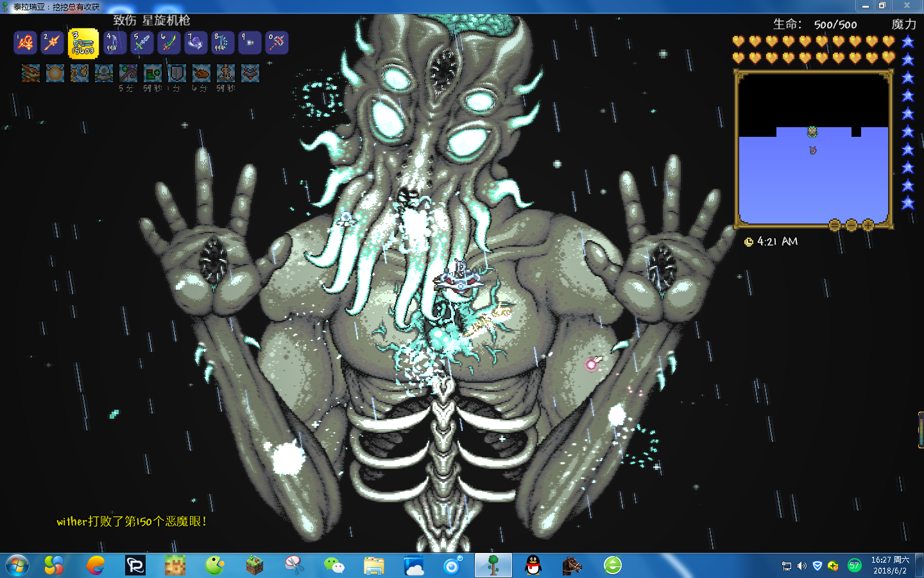
Task: Open File Explorer folder in taskbar
Action: click(374, 566)
